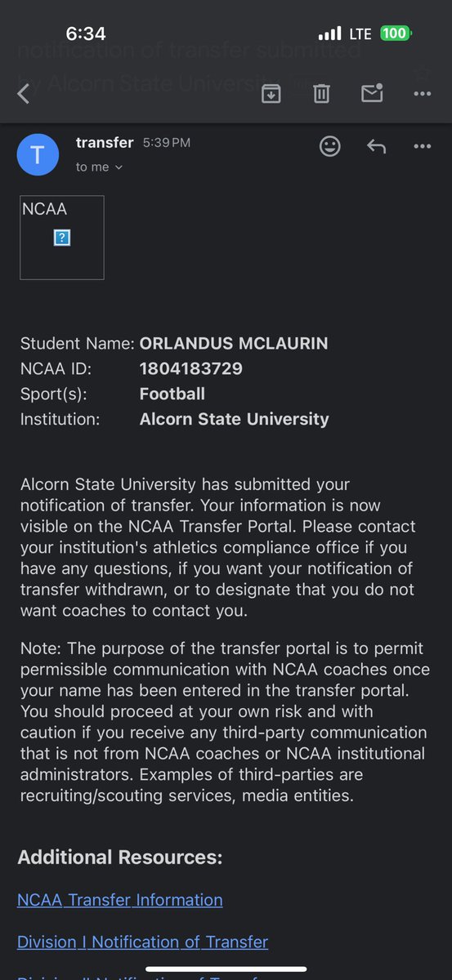Open NCAA Transfer Information link

tap(120, 900)
